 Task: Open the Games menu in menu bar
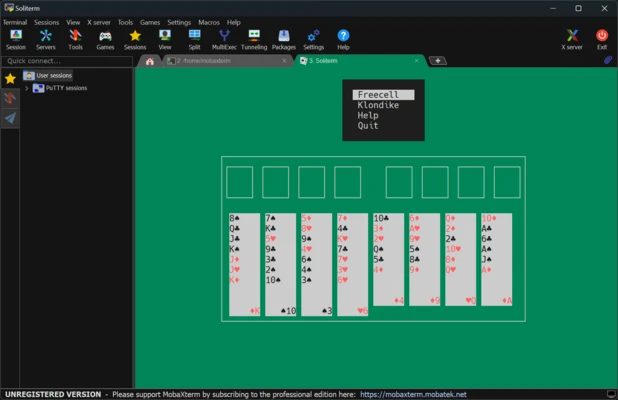tap(150, 22)
